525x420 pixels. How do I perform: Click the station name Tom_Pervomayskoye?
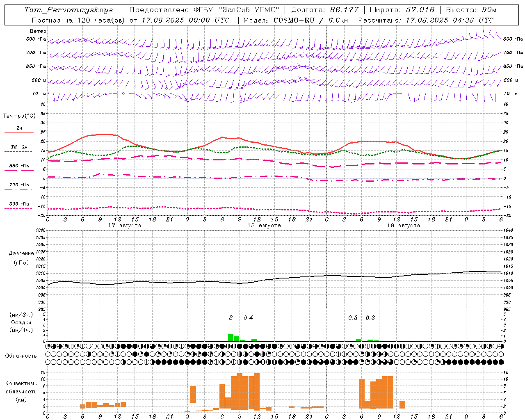click(x=68, y=10)
